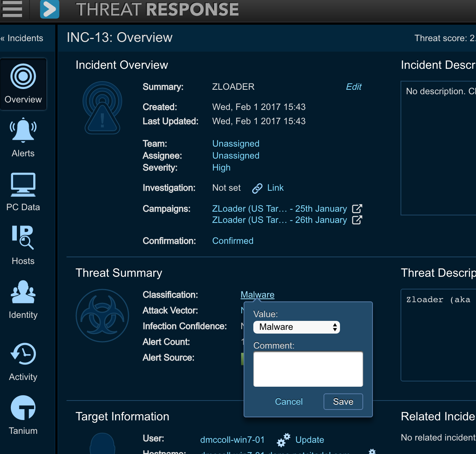
Task: Open external link for 25th January campaign
Action: pos(357,209)
